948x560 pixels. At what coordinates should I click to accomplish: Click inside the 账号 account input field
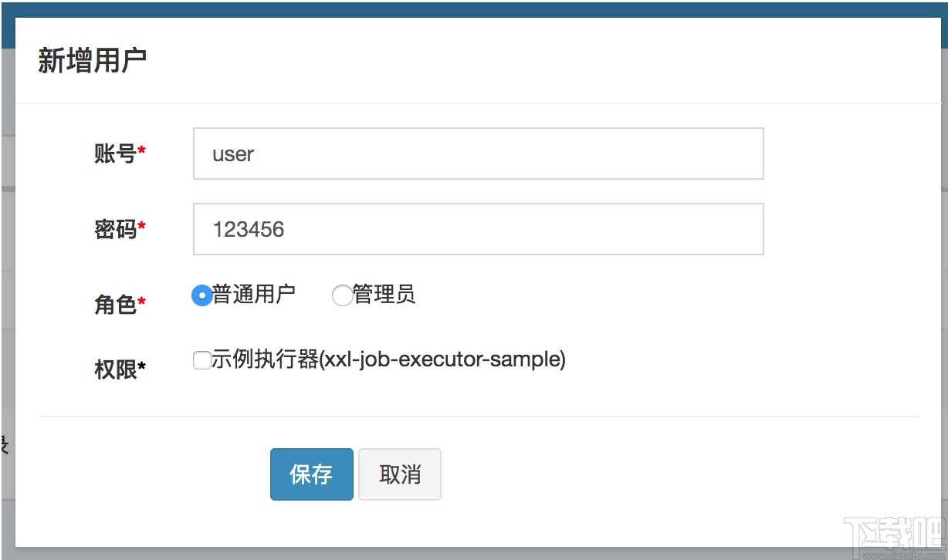[x=477, y=153]
